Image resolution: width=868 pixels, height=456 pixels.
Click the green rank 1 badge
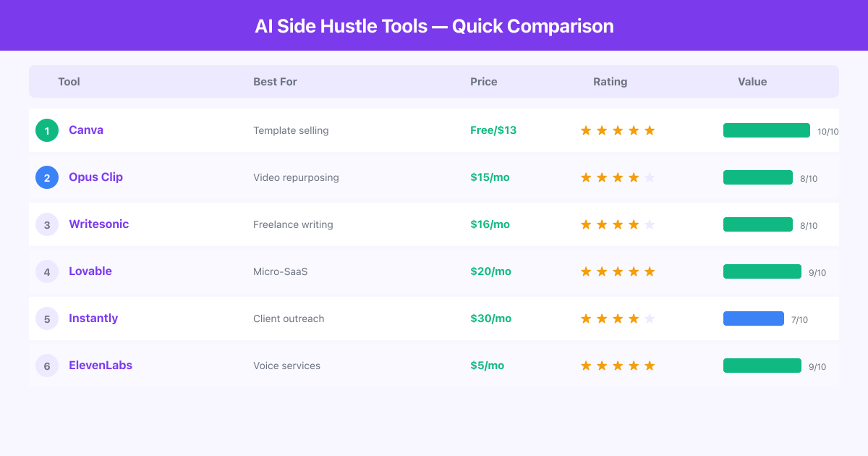click(47, 130)
